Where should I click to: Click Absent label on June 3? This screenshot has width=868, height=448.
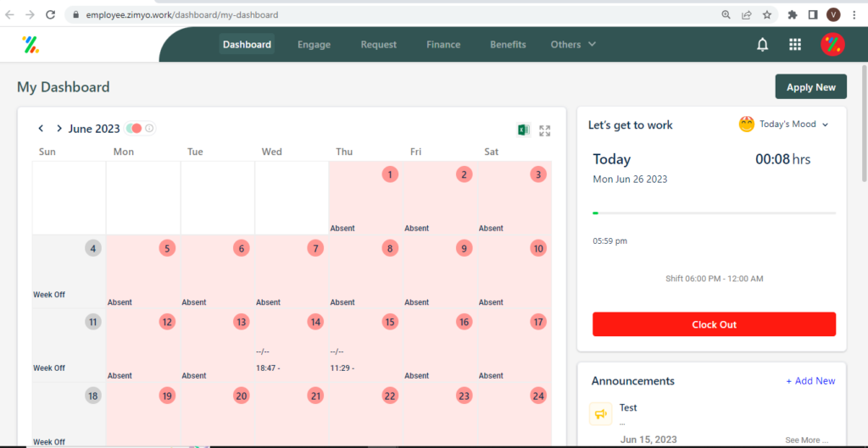(x=491, y=228)
